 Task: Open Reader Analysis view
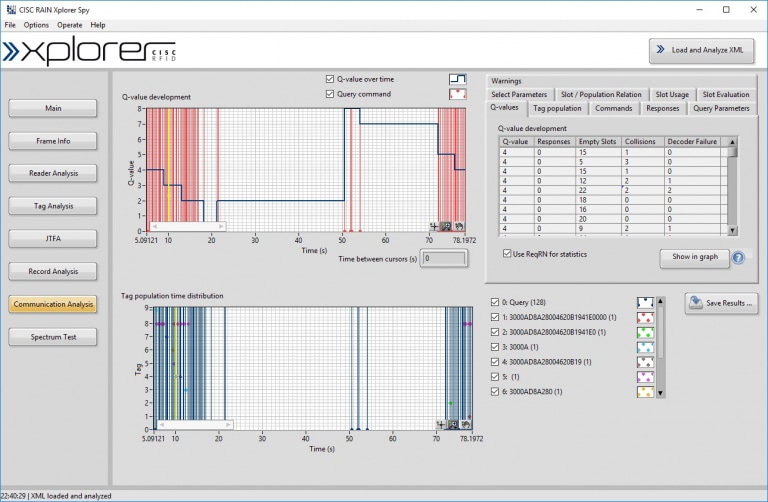(x=53, y=173)
